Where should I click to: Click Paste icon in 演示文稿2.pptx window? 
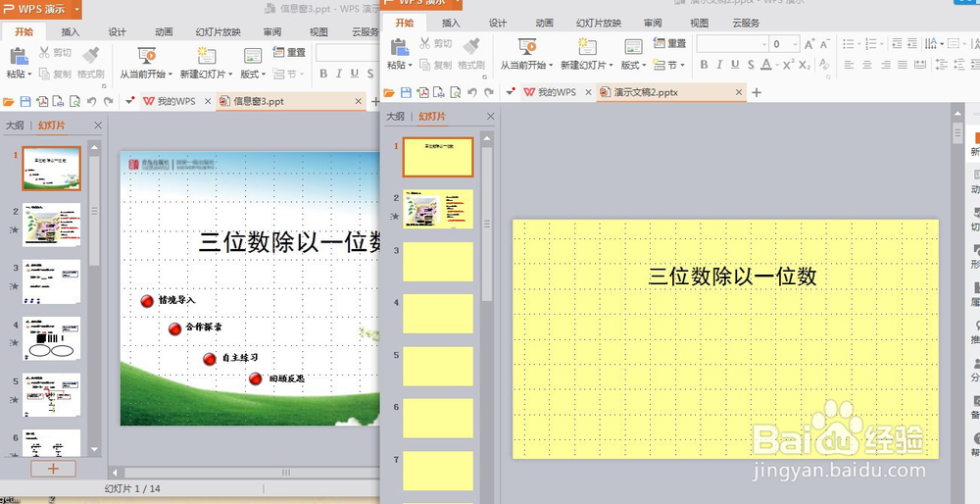[399, 47]
